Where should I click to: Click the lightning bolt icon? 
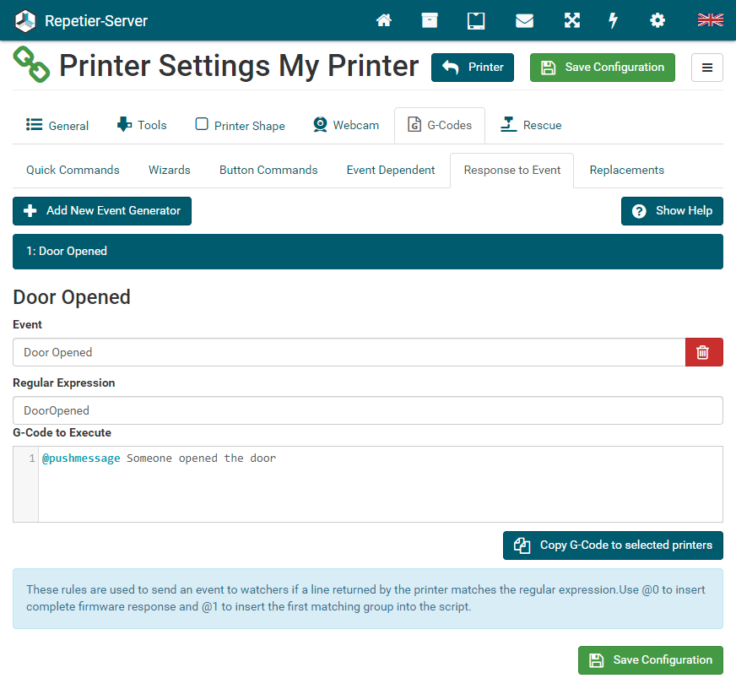(614, 20)
